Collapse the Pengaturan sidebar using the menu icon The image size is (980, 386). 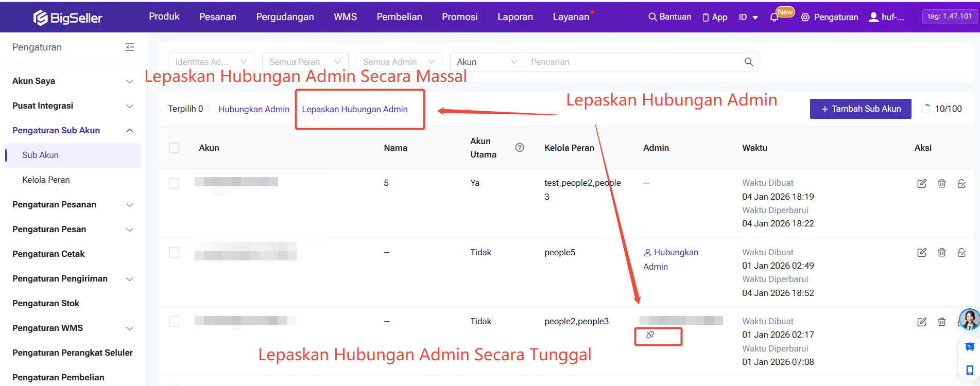point(130,47)
